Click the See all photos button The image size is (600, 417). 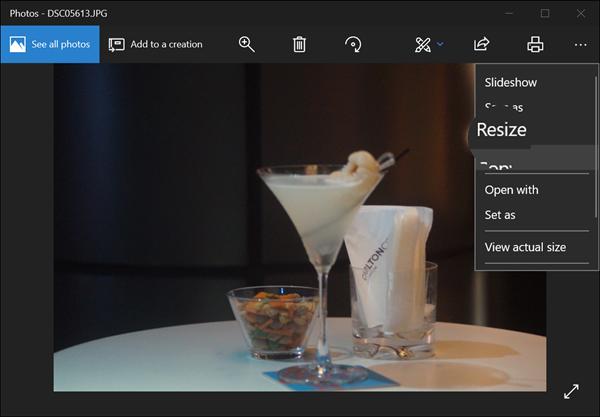point(50,44)
